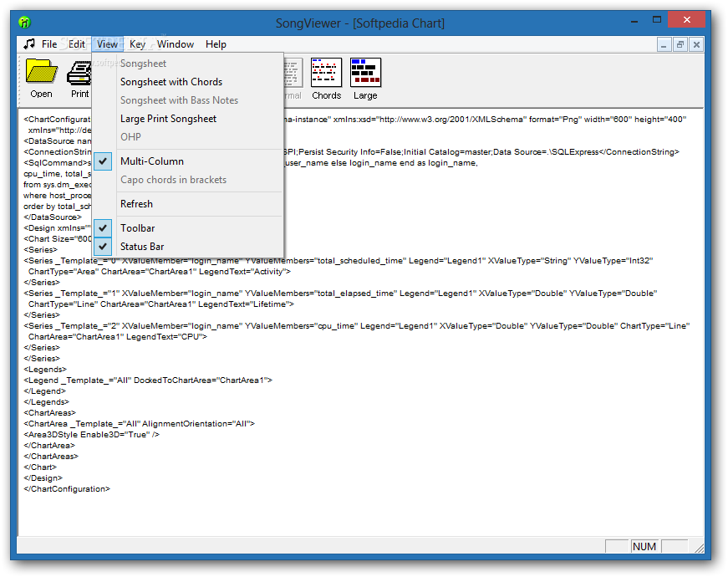Select the OHP menu entry
Screen dimensions: 728x577
(x=188, y=137)
